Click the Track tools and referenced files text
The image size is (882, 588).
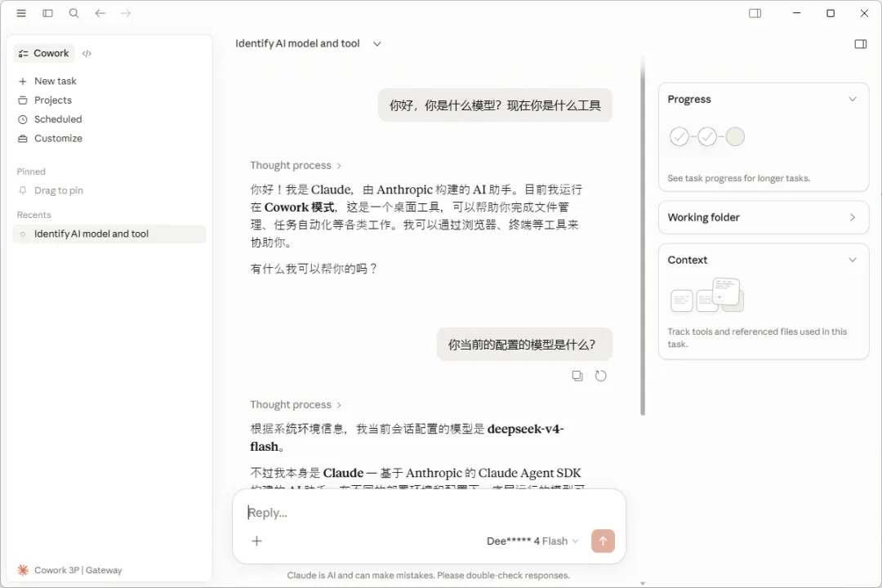click(757, 337)
